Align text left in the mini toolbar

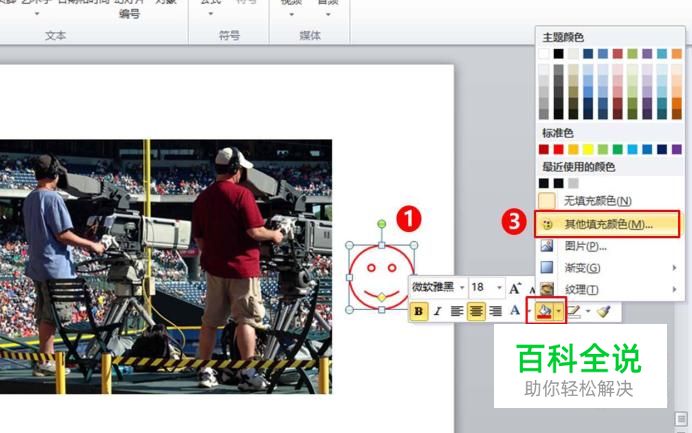pyautogui.click(x=457, y=311)
